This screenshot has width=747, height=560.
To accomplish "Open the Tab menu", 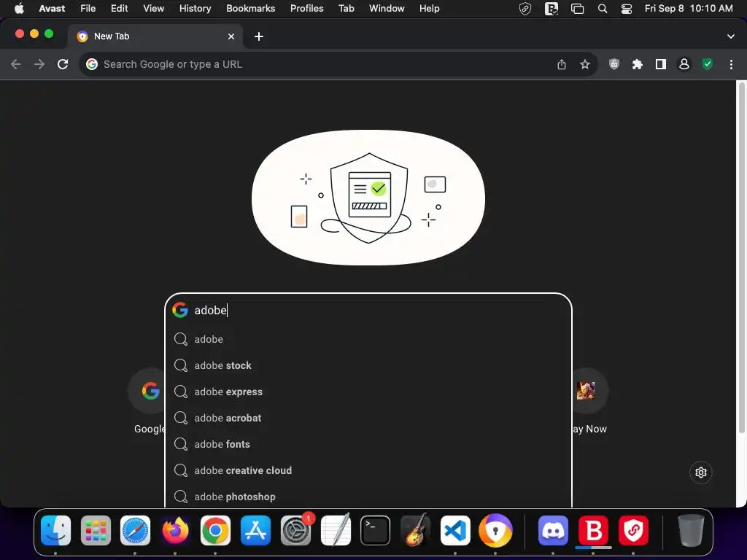I will point(347,9).
